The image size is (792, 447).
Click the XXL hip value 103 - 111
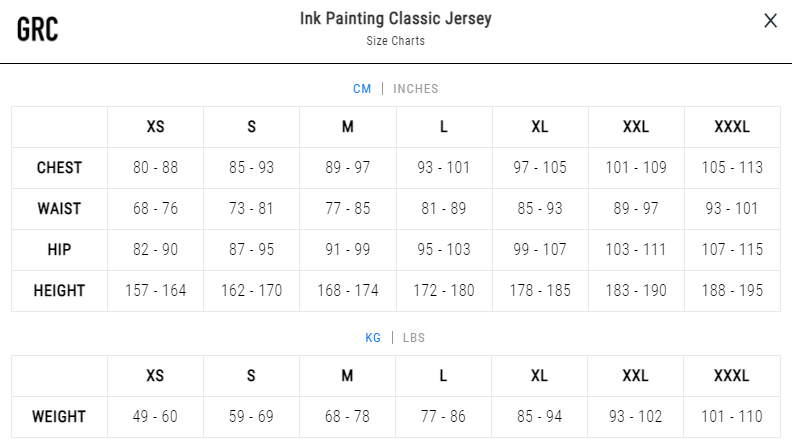(636, 250)
